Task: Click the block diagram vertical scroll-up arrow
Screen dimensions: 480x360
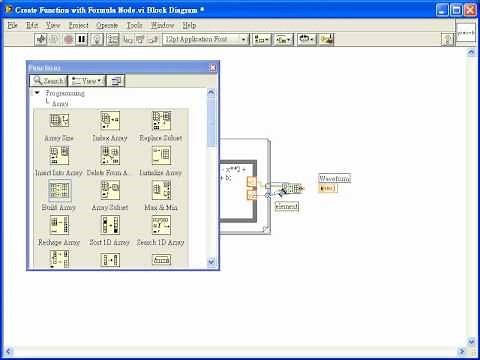Action: coord(471,52)
